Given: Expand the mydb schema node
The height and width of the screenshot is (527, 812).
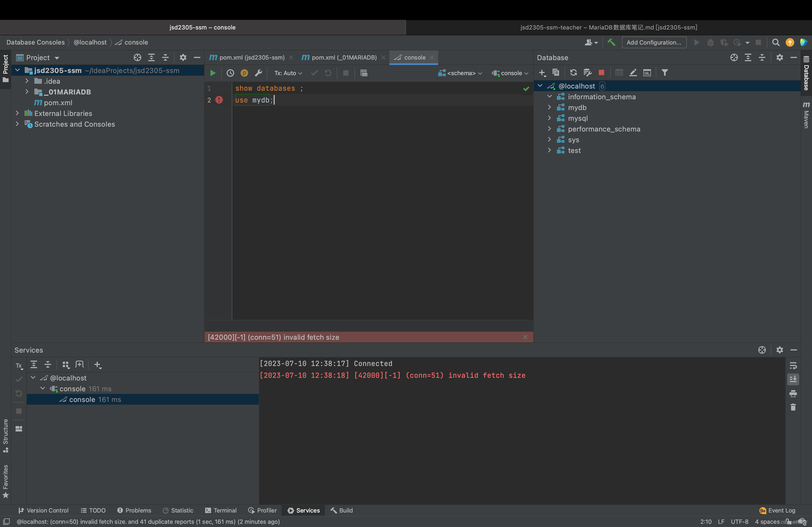Looking at the screenshot, I should [x=549, y=107].
